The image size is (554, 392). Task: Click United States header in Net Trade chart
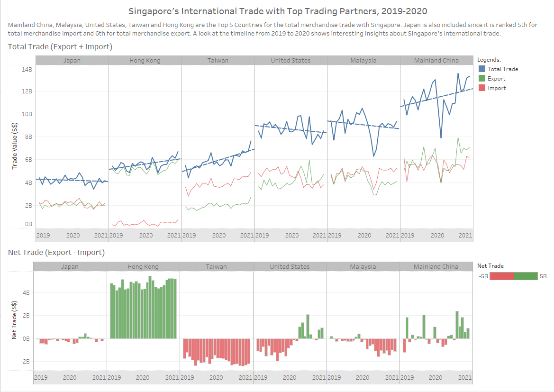[x=290, y=266]
